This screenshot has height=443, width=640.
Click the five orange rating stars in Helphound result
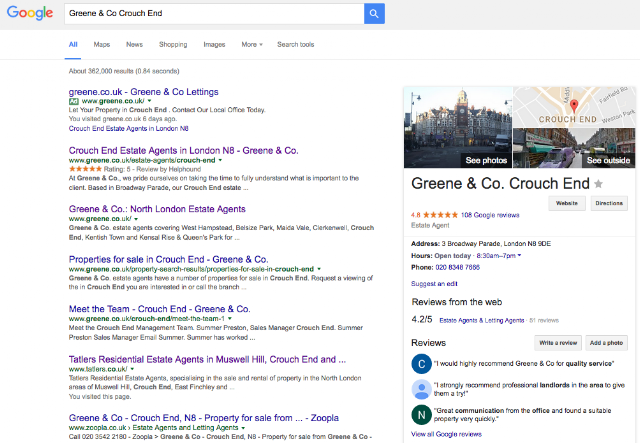tap(85, 169)
